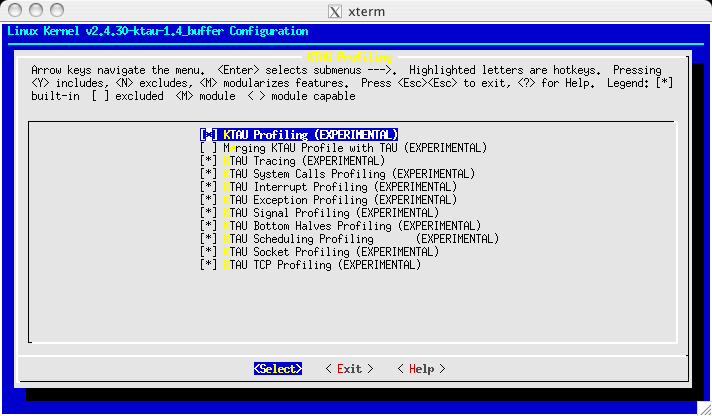Toggle KTAU Bottom Halves Profiling checkbox
This screenshot has width=712, height=416.
208,226
